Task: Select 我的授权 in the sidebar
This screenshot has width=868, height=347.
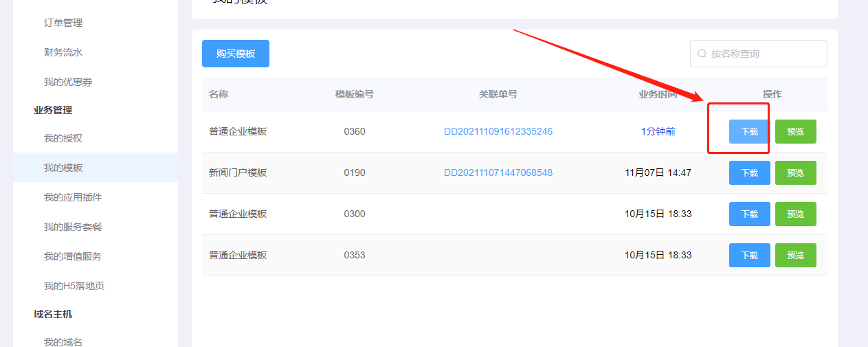Action: [63, 138]
